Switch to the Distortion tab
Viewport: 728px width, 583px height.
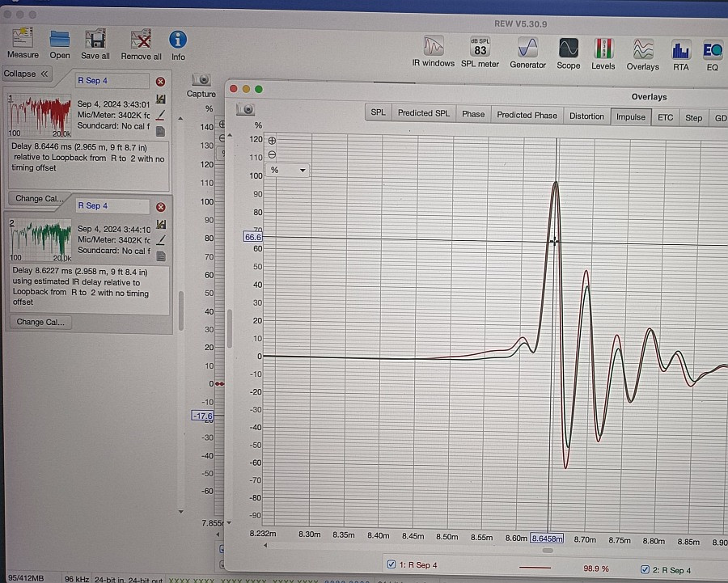pyautogui.click(x=586, y=116)
